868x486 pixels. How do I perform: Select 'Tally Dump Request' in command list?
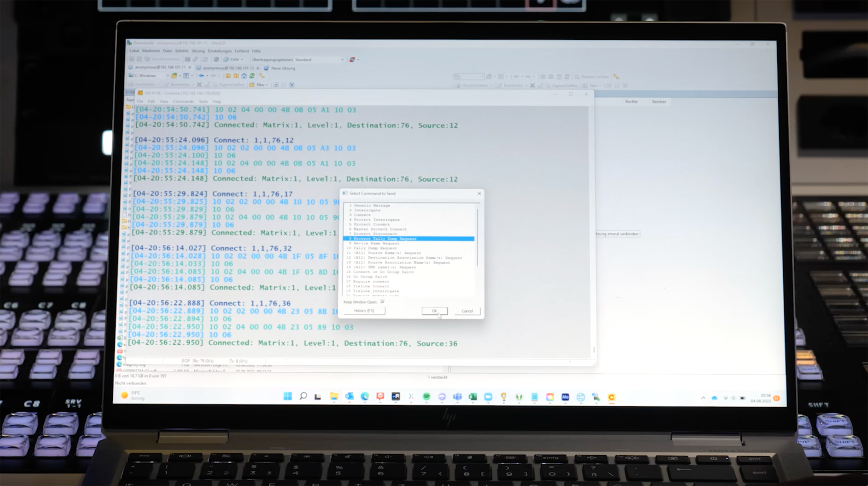375,248
